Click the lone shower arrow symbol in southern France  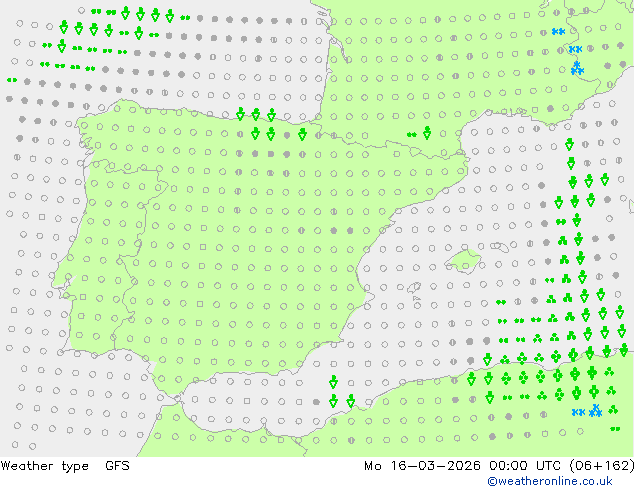[427, 133]
